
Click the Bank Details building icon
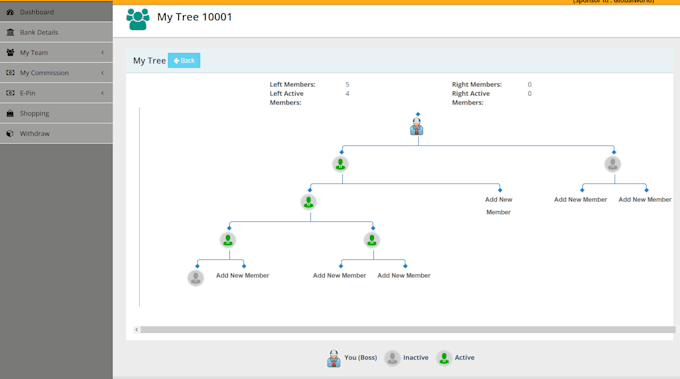pyautogui.click(x=10, y=32)
